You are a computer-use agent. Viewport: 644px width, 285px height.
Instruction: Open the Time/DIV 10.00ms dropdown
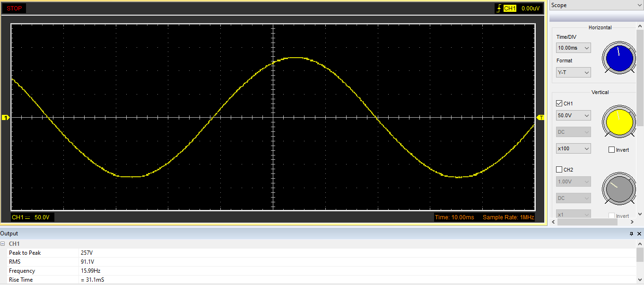tap(574, 48)
